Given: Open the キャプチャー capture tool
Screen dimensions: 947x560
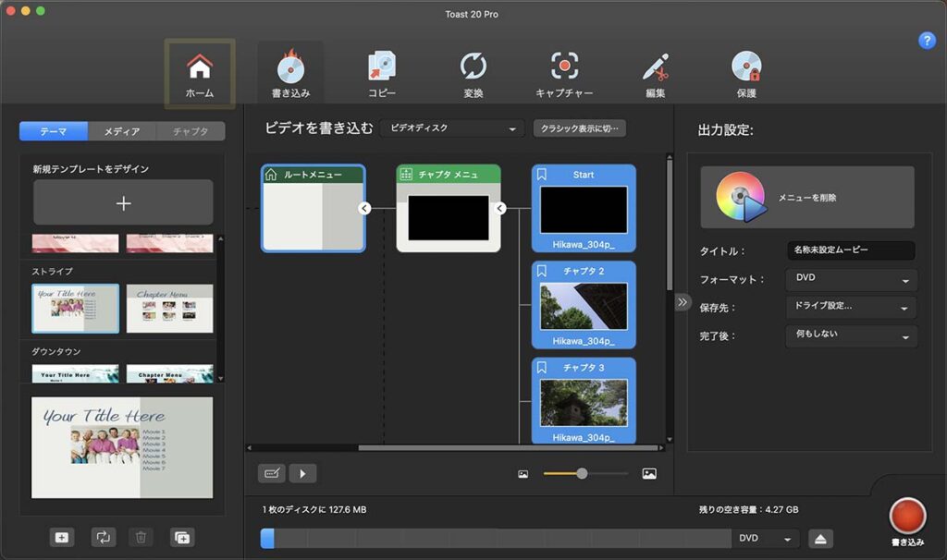Looking at the screenshot, I should 564,74.
